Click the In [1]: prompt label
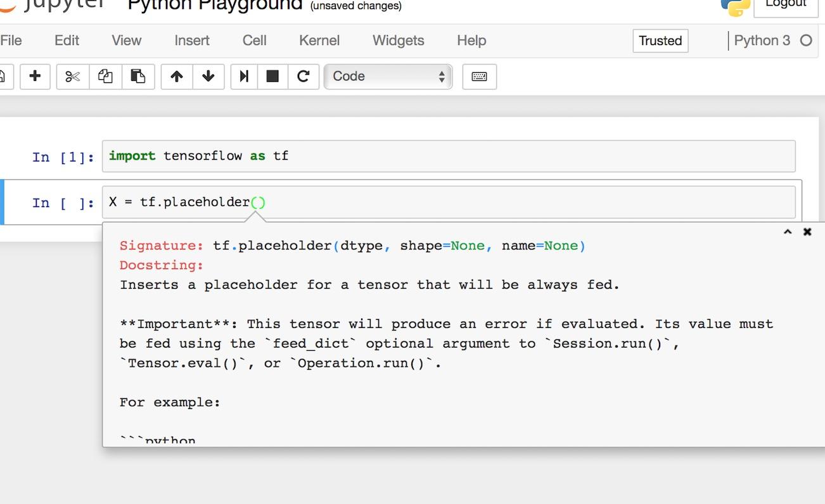 coord(63,156)
